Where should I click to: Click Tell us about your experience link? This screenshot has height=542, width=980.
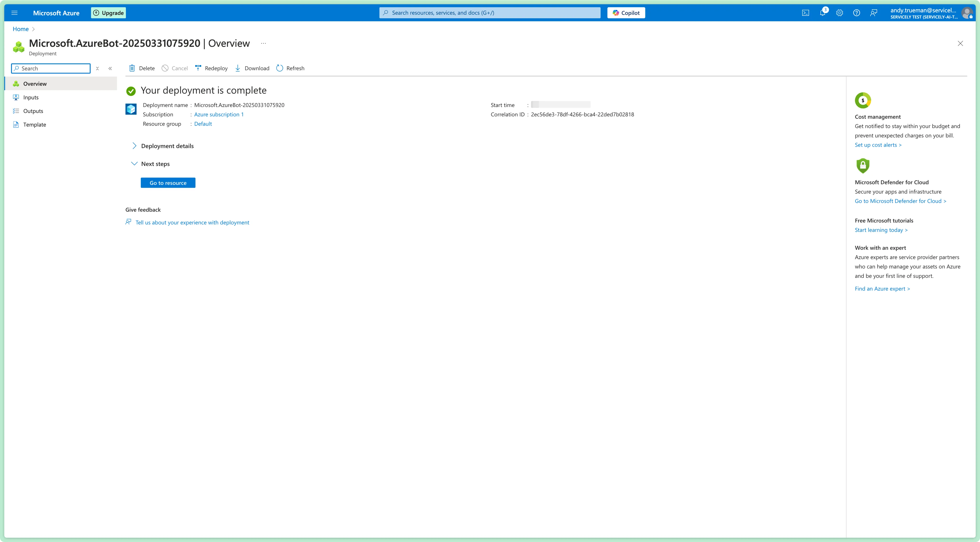(193, 223)
